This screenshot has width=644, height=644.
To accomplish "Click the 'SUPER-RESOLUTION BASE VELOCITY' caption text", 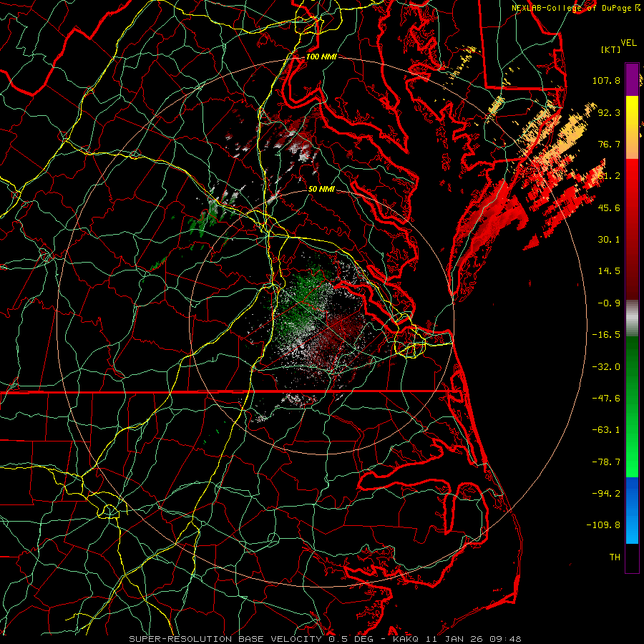I will coord(225,639).
